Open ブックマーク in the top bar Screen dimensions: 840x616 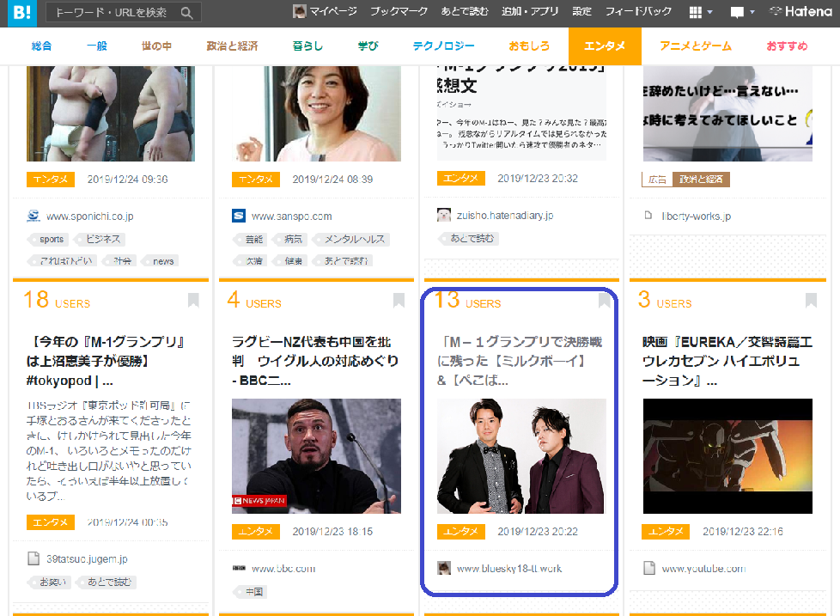coord(399,11)
